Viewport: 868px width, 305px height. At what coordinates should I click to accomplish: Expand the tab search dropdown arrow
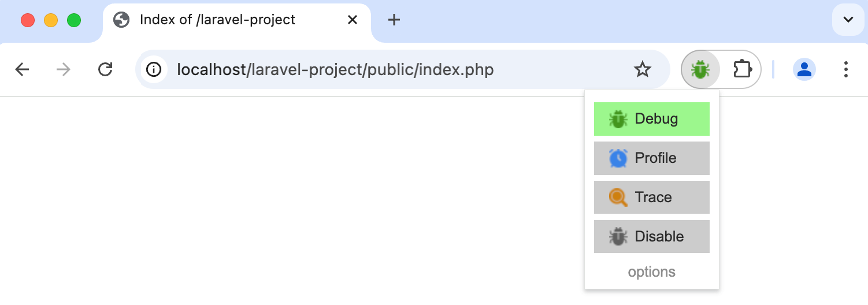(x=848, y=20)
